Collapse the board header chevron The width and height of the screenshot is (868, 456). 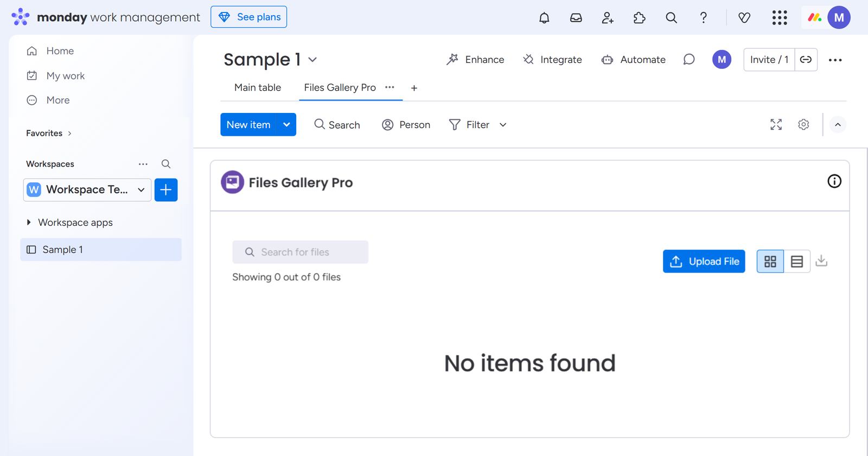pos(838,125)
